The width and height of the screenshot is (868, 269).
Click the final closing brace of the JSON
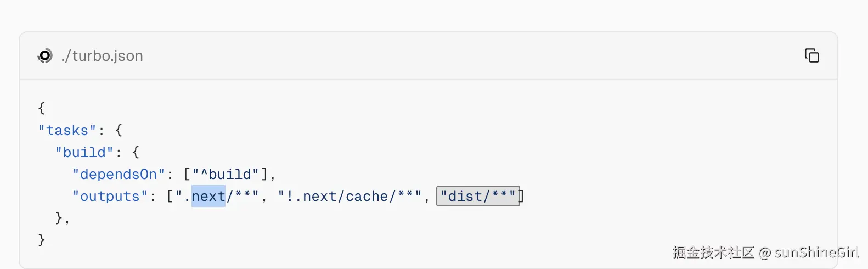pyautogui.click(x=42, y=240)
